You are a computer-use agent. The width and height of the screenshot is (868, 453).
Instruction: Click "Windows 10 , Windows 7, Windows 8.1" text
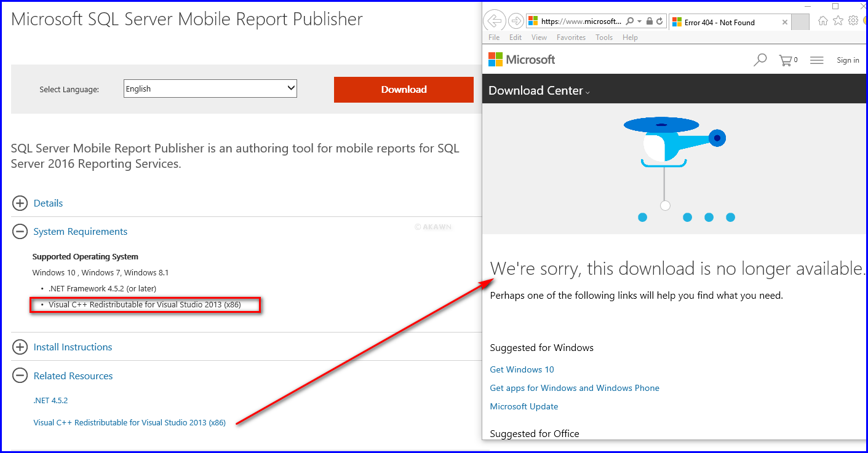click(x=100, y=272)
